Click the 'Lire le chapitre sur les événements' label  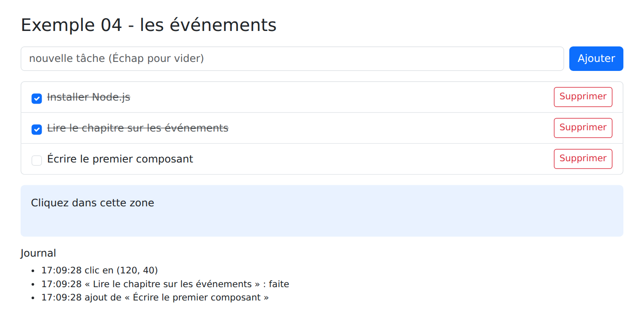[x=137, y=128]
